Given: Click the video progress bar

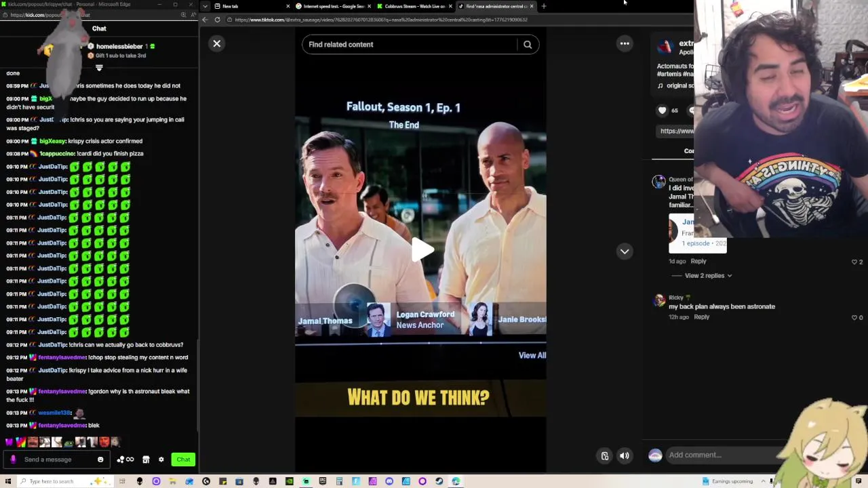Looking at the screenshot, I should point(420,344).
